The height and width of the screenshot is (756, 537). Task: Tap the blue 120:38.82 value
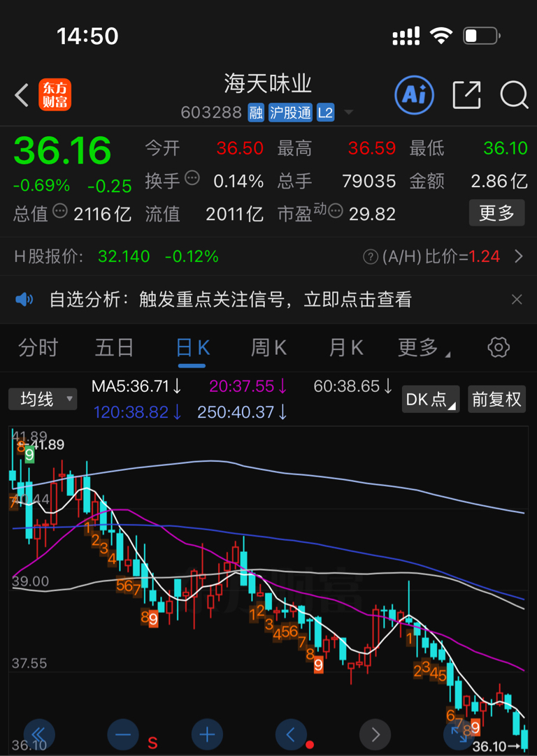(x=138, y=412)
